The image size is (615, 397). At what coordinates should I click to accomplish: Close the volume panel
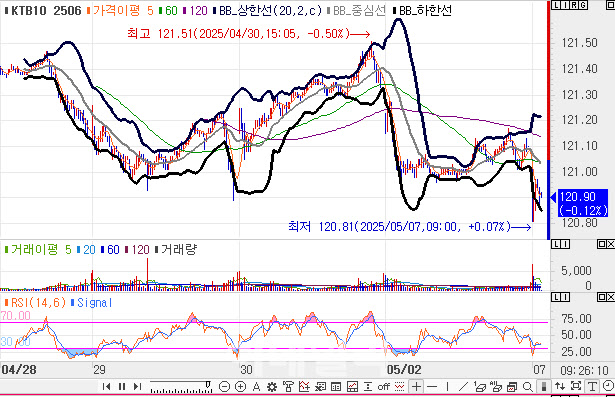click(x=611, y=244)
